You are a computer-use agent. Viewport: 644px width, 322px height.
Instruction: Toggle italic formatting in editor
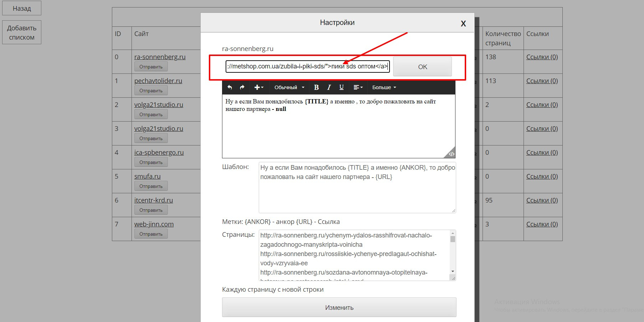click(x=329, y=87)
